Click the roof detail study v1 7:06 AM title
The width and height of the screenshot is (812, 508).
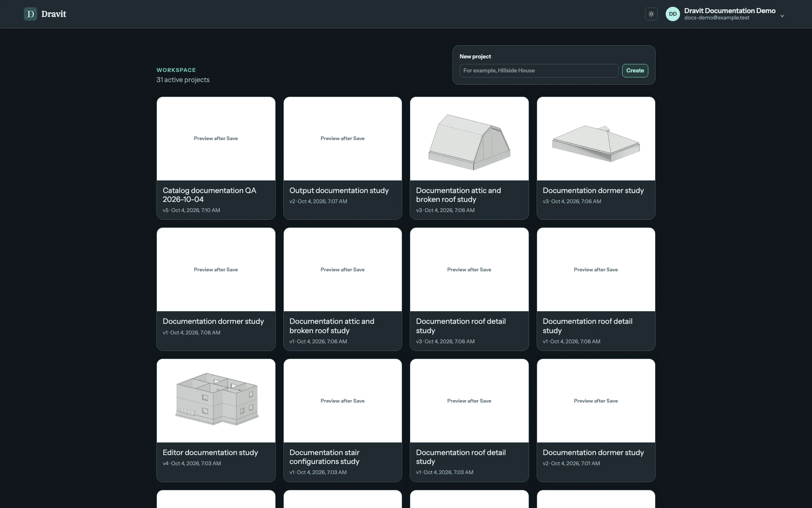(x=587, y=326)
